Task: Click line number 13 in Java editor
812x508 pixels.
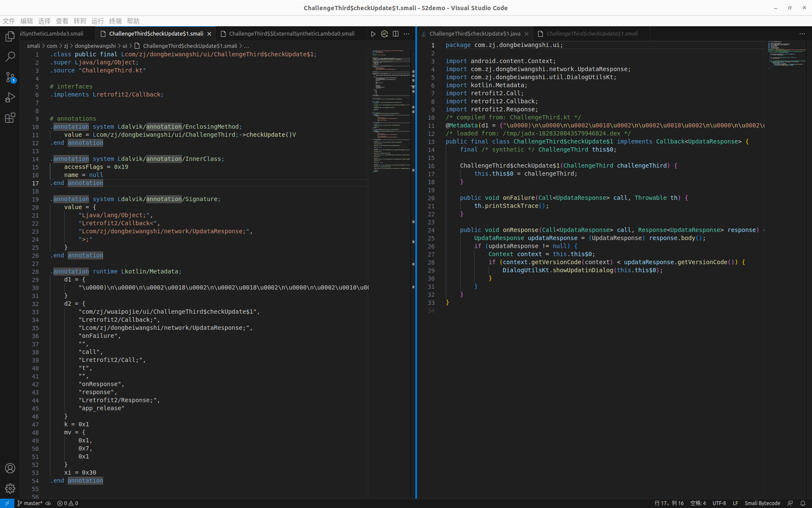Action: [x=431, y=142]
